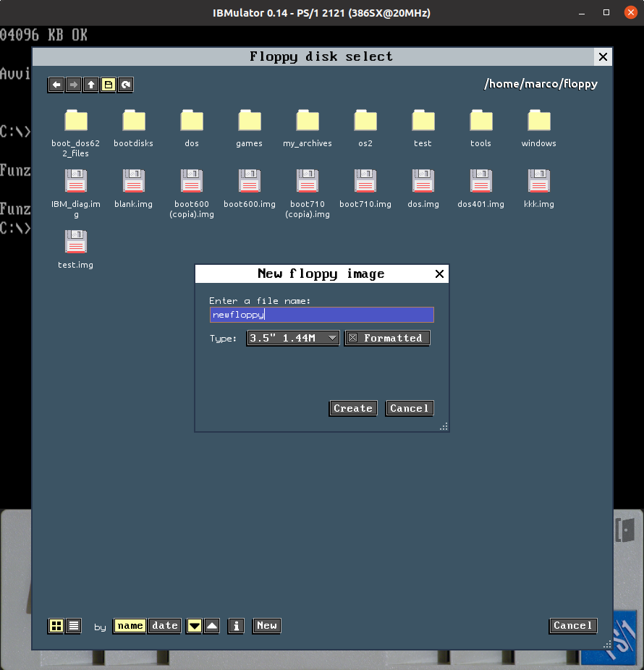Open the boot_dos622_files folder
The image size is (644, 670).
[x=76, y=133]
